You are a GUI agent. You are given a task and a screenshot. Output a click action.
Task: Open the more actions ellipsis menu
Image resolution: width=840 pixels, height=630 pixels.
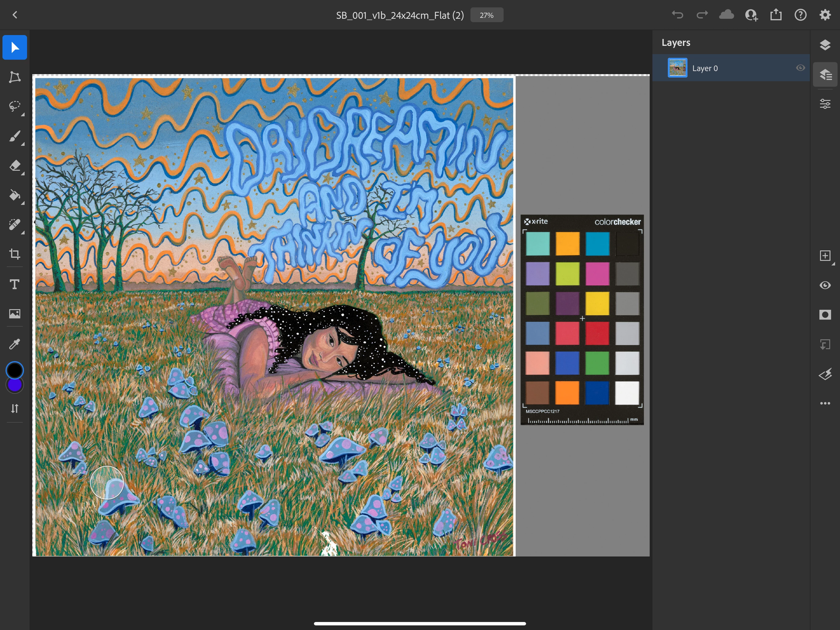click(x=825, y=403)
